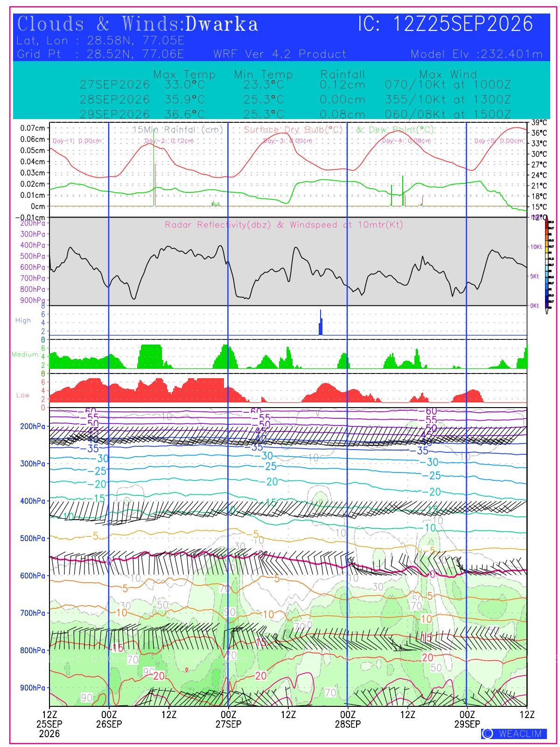The image size is (560, 747).
Task: Select the Low cloud panel label
Action: [23, 395]
